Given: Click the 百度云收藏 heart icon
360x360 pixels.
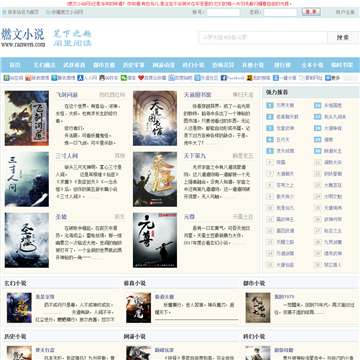Looking at the screenshot, I should pyautogui.click(x=141, y=78).
